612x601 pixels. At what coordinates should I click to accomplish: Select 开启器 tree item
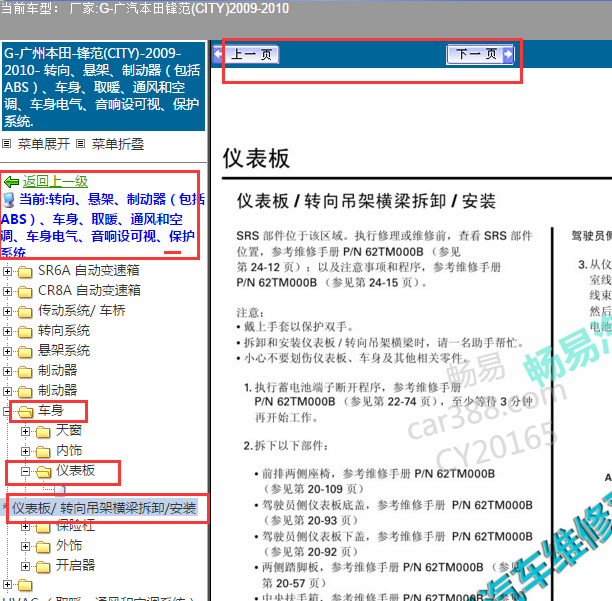[75, 565]
